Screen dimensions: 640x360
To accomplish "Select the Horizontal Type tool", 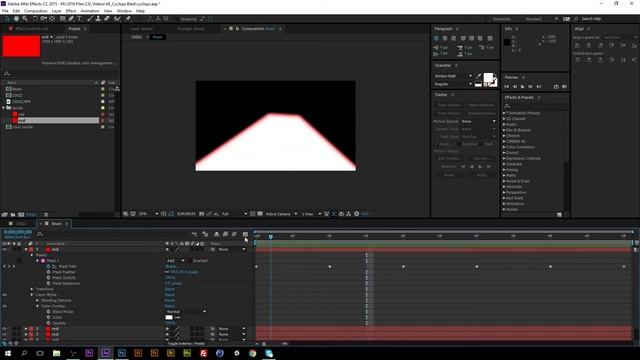I will tap(80, 19).
